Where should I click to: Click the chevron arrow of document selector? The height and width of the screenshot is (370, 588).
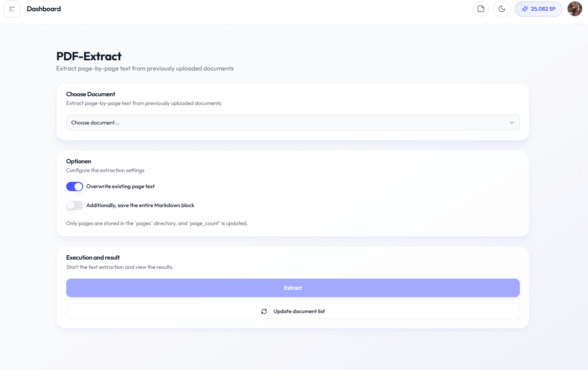512,123
